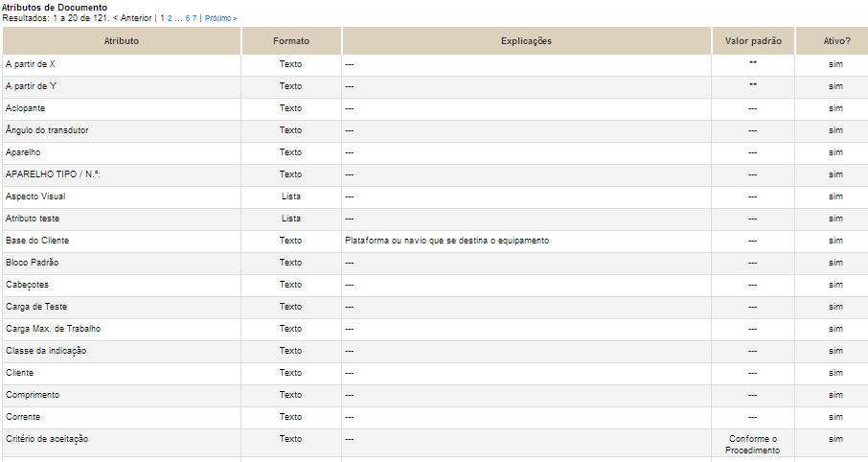Click the Próximo pagination link
This screenshot has width=868, height=462.
(221, 18)
